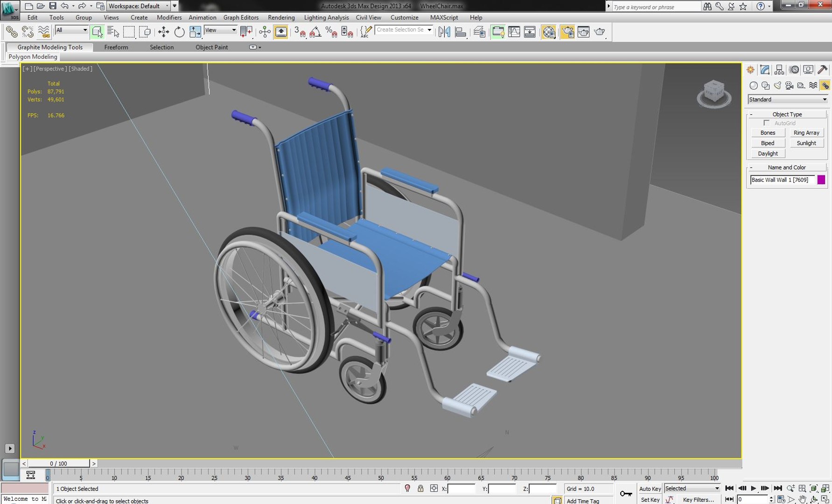Toggle Percent Snap

[x=331, y=32]
